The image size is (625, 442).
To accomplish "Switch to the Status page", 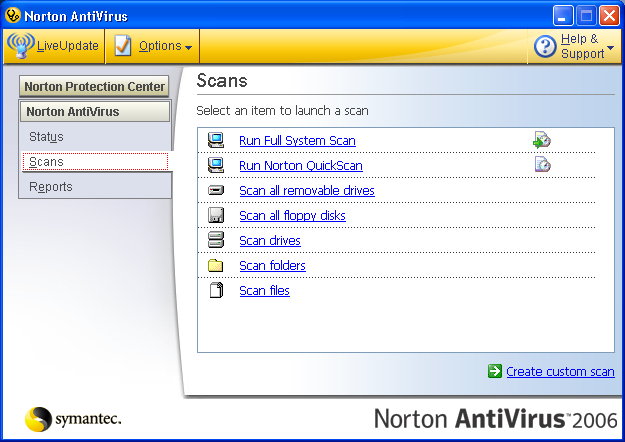I will [46, 137].
